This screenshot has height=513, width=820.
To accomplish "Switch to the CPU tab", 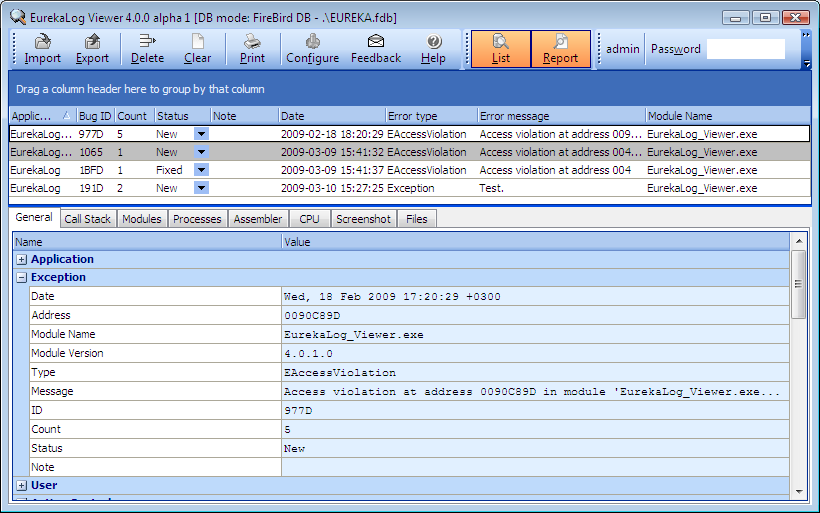I will (x=309, y=219).
